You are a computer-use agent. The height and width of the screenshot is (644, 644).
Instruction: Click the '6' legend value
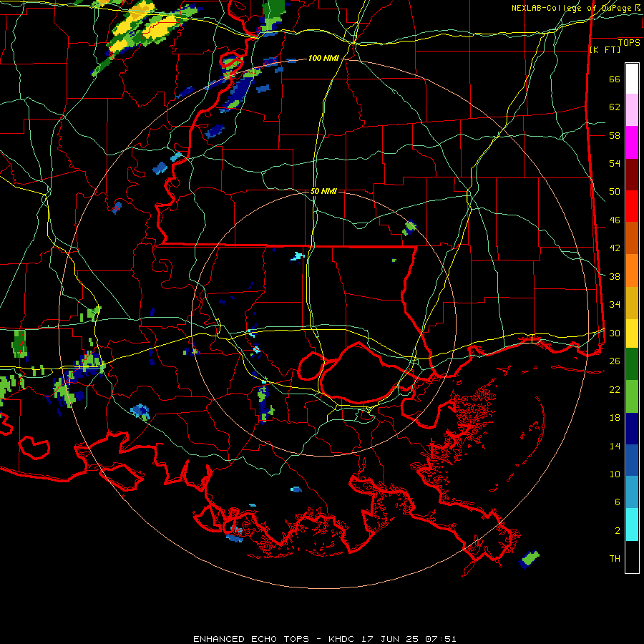(618, 502)
